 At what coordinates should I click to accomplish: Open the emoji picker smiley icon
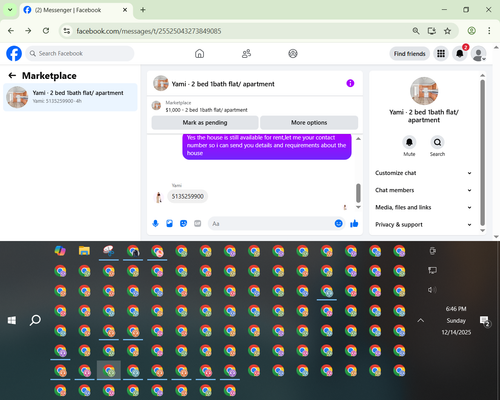338,223
